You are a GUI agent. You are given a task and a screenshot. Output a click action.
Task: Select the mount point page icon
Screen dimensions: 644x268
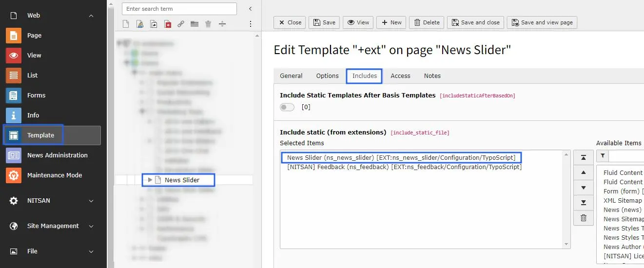point(167,24)
